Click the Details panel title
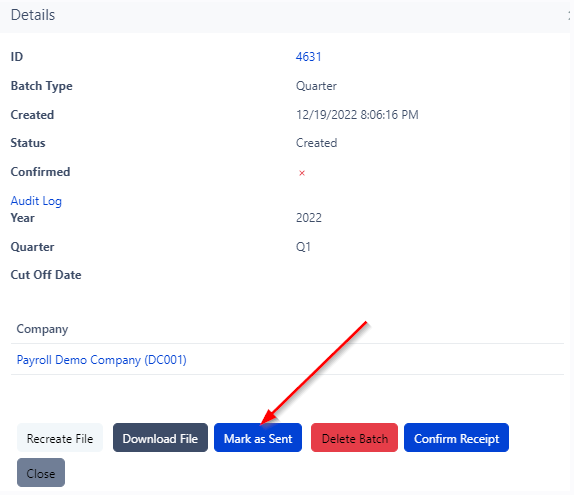The height and width of the screenshot is (495, 574). [33, 15]
